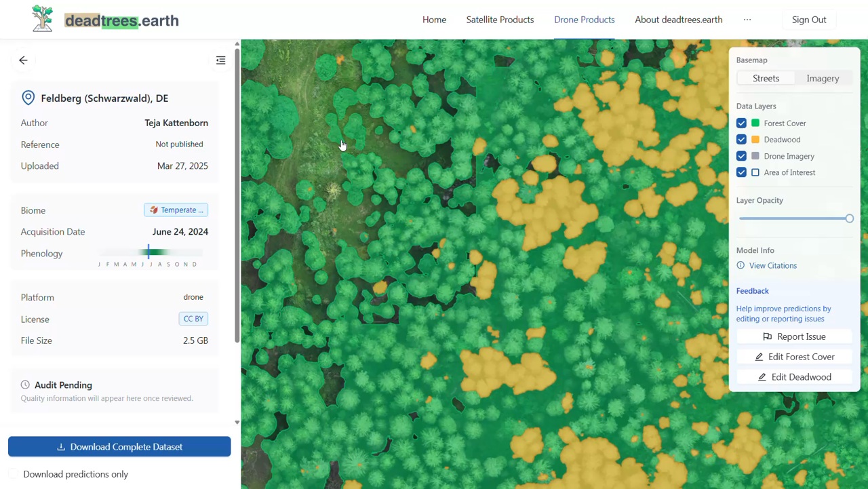Click the orange Deadwood color swatch
This screenshot has width=868, height=489.
(755, 140)
